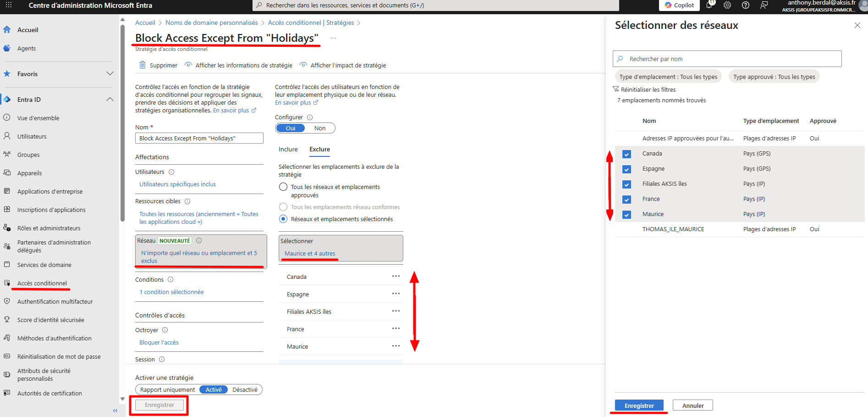Click Afficher les informations de stratégie

tap(238, 65)
